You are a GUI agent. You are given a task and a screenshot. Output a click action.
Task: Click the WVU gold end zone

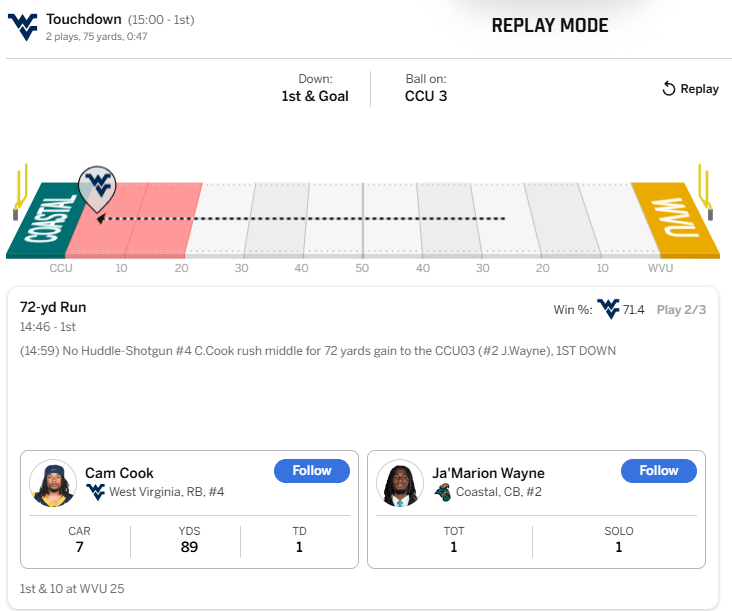[x=676, y=220]
